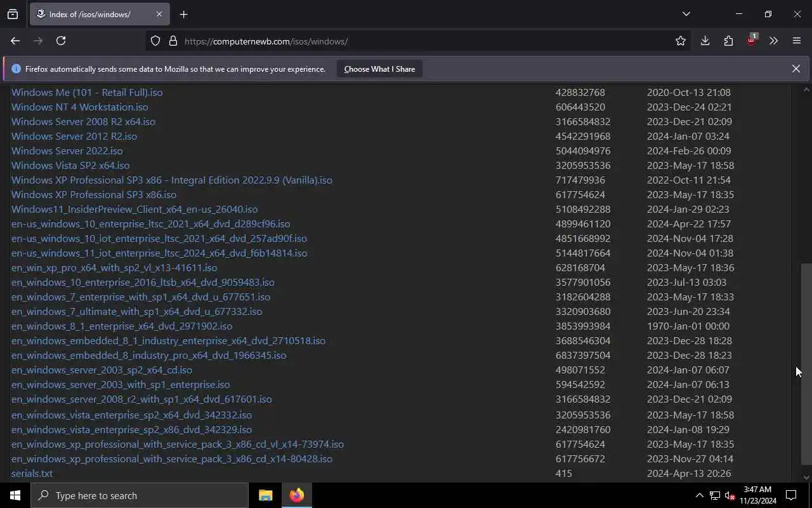Viewport: 812px width, 508px height.
Task: Open en_windows_server_2003_sp2_x64_cd.iso link
Action: (x=101, y=370)
